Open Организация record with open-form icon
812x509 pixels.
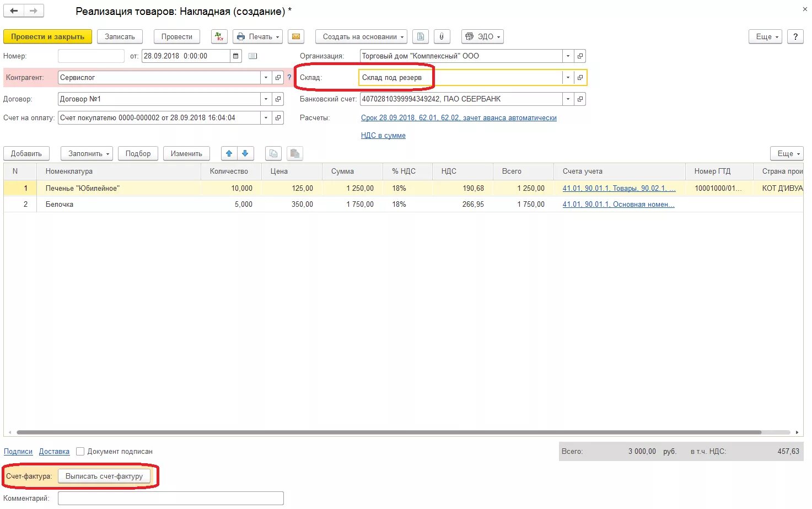[580, 56]
